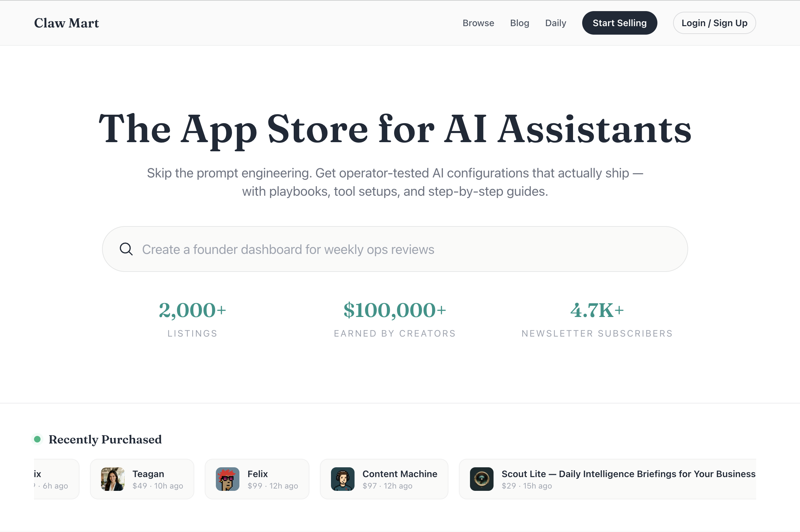The image size is (800, 532).
Task: Open Scout Lite Daily Intelligence Briefings listing
Action: (628, 474)
